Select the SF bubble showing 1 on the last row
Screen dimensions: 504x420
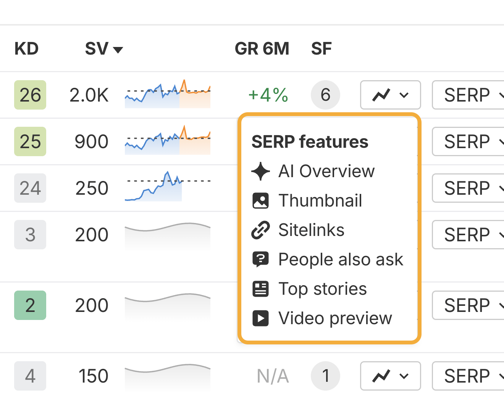[325, 376]
